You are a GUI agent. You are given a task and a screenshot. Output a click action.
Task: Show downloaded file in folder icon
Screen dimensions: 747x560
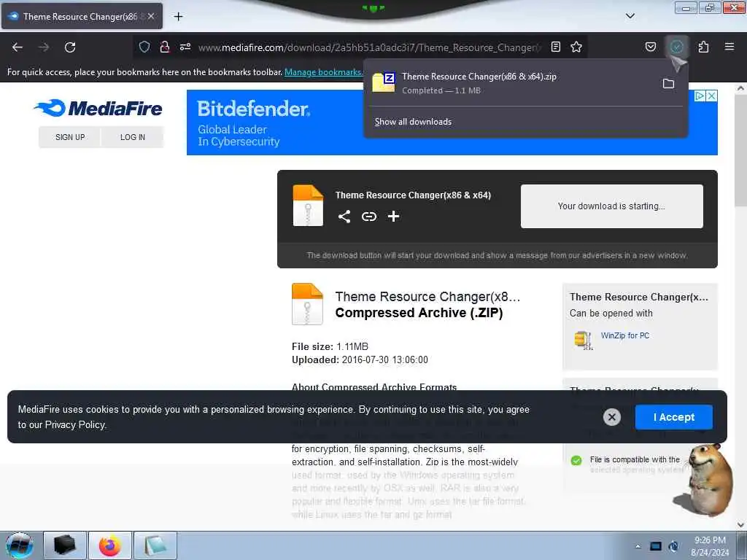pos(668,84)
